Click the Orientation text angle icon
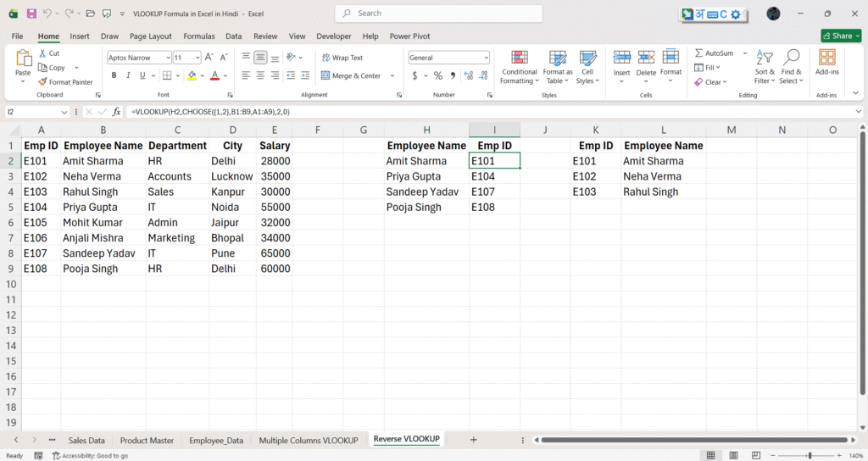Screen dimensions: 868x461 pyautogui.click(x=292, y=57)
